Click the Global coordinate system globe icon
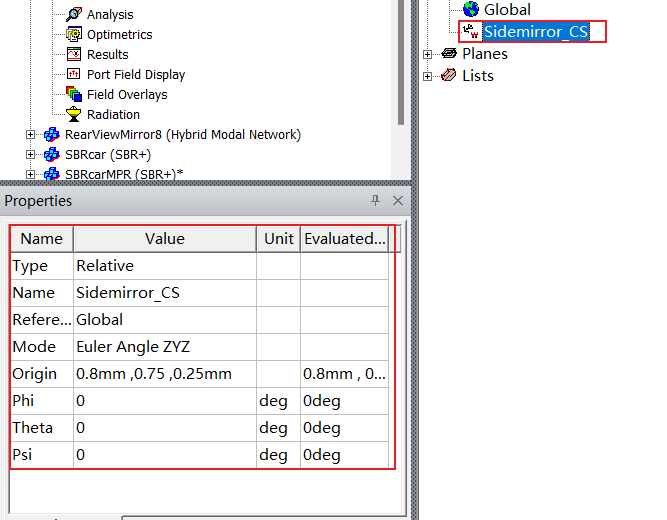Image resolution: width=667 pixels, height=520 pixels. click(x=471, y=9)
